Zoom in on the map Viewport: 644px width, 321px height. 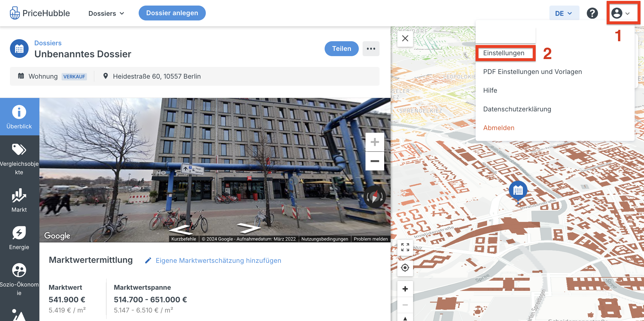[405, 289]
